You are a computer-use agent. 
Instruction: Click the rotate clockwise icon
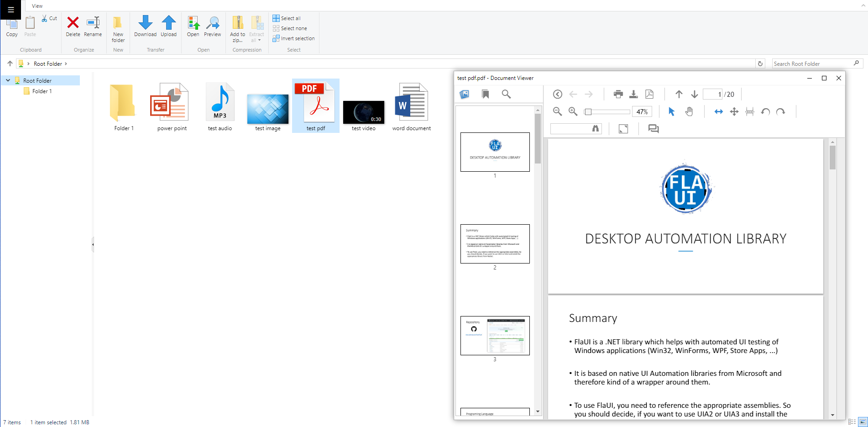click(781, 111)
